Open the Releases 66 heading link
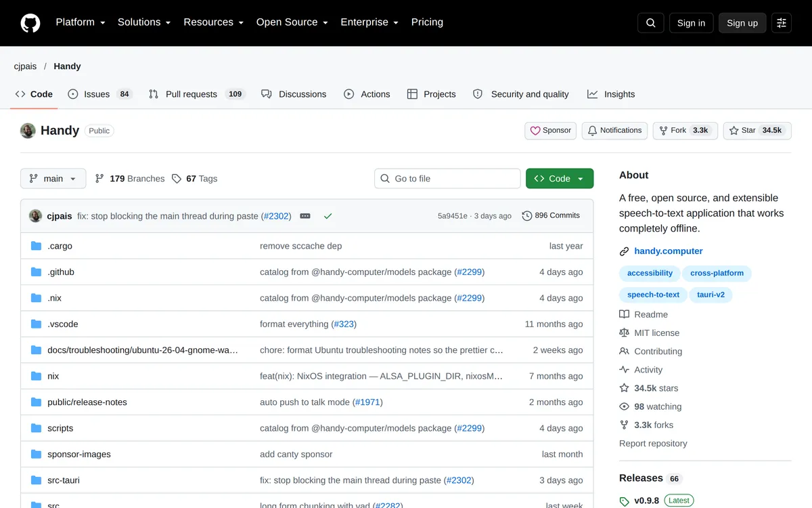Viewport: 812px width, 508px height. coord(650,478)
